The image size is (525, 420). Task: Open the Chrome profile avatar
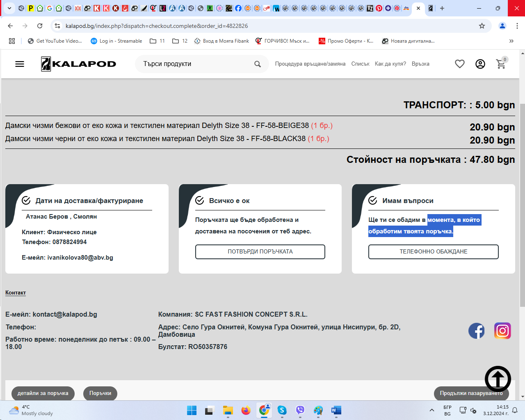pyautogui.click(x=502, y=26)
